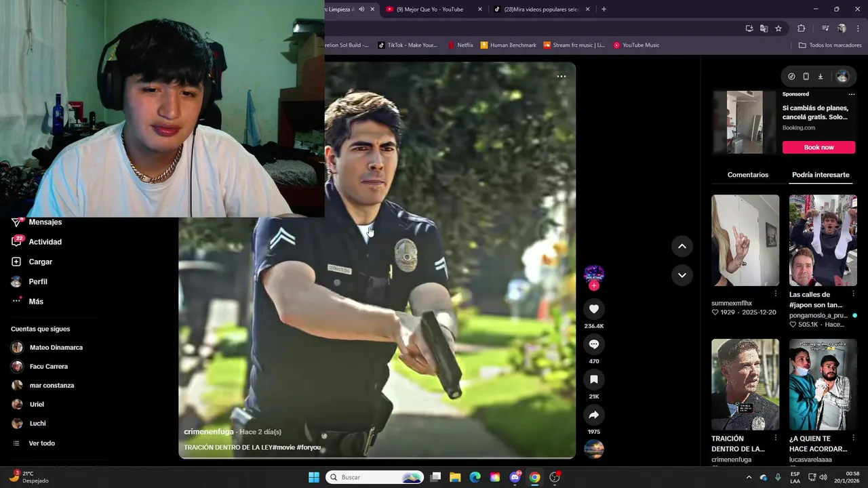Mute the playing tab via speaker icon
Screen dimensions: 868x488
361,9
